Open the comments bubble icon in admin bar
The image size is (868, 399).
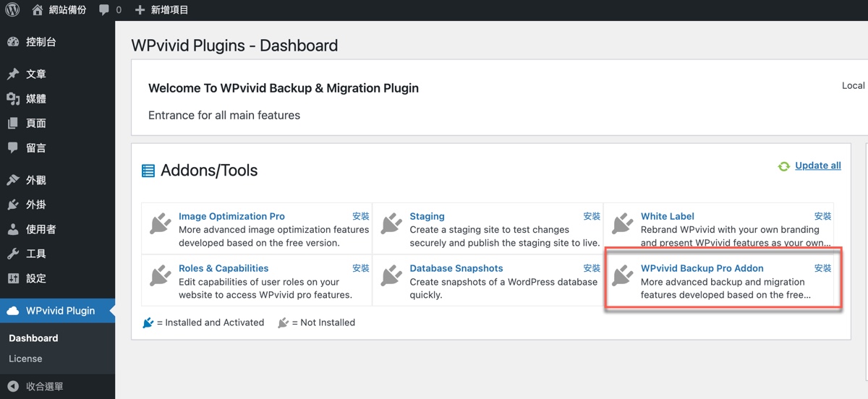(105, 10)
